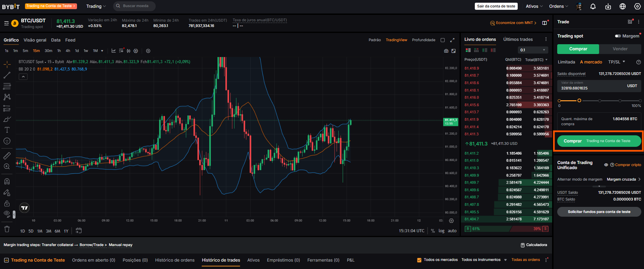Toggle Todos os mercados checkbox
This screenshot has height=269, width=644.
click(419, 260)
